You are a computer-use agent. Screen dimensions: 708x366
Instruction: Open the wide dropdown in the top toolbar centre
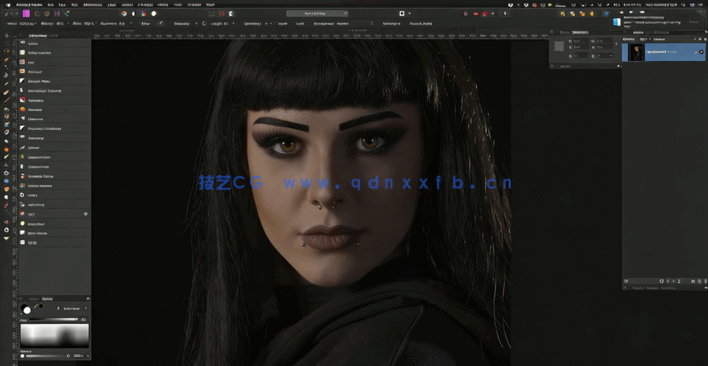(317, 14)
